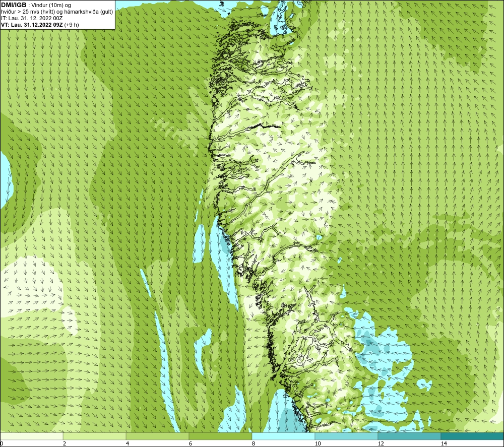
Task: Select the 4–6 m/s legend swatch
Action: (x=157, y=436)
